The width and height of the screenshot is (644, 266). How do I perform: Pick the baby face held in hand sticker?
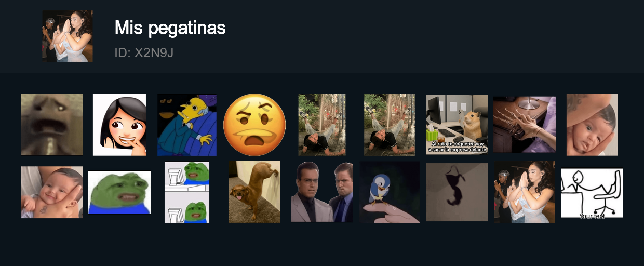tap(592, 125)
